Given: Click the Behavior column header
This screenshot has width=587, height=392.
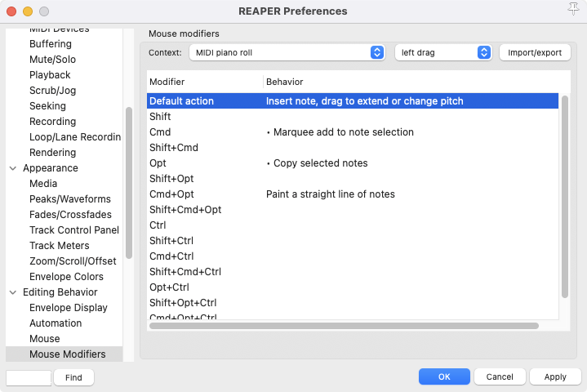Looking at the screenshot, I should [x=284, y=82].
